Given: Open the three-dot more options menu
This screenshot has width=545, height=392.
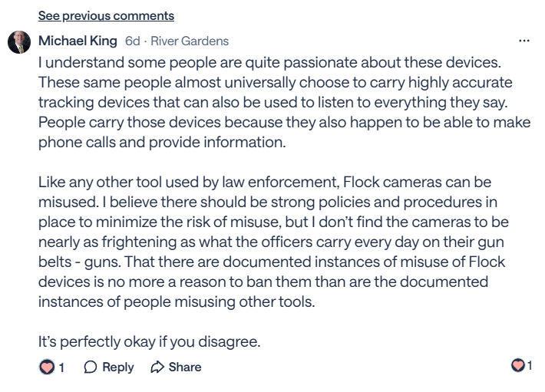Looking at the screenshot, I should point(524,41).
